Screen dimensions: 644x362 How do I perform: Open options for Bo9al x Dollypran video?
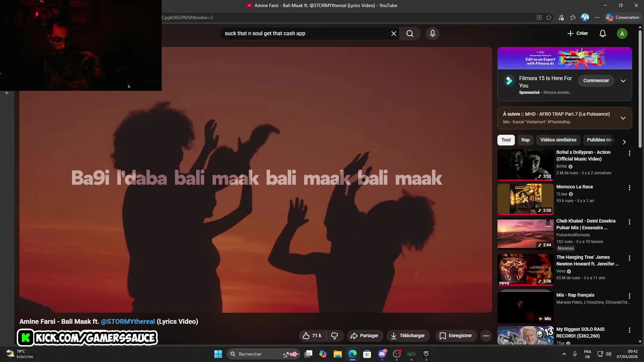pos(629,153)
